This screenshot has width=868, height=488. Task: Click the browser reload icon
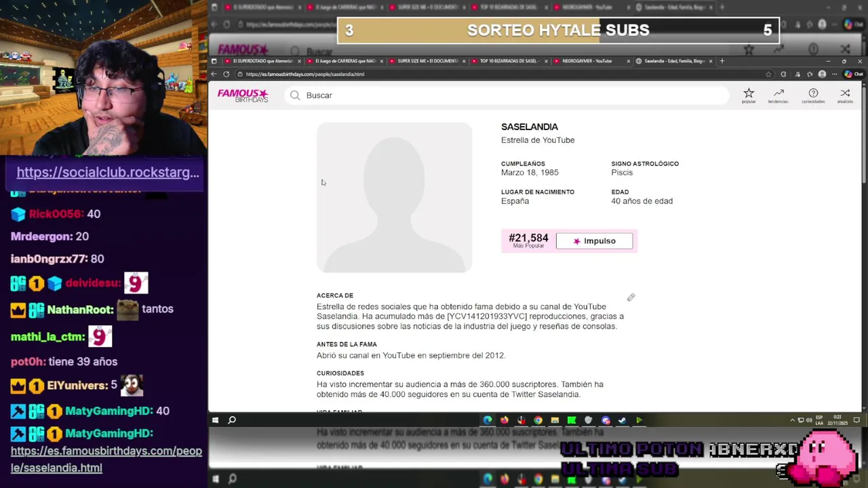pyautogui.click(x=226, y=74)
